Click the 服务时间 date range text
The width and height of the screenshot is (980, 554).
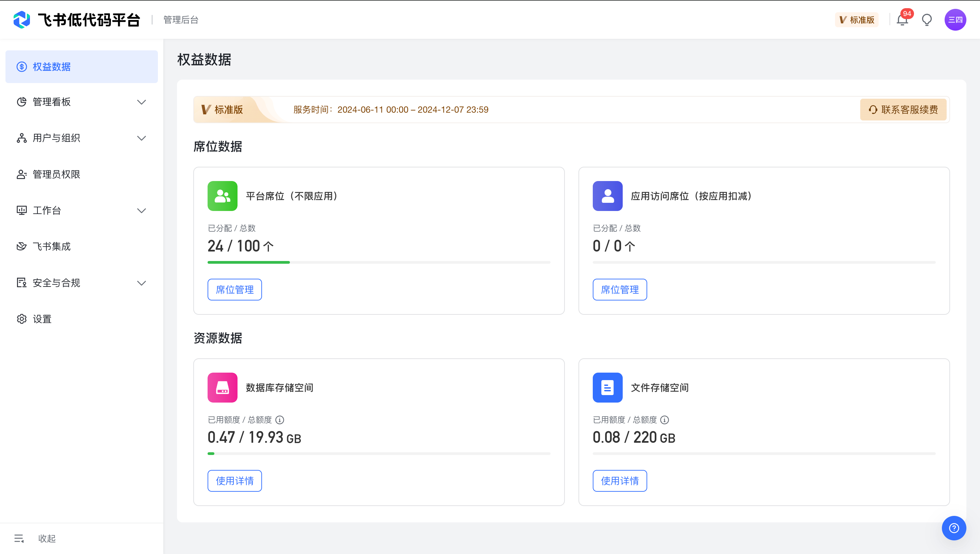coord(391,110)
